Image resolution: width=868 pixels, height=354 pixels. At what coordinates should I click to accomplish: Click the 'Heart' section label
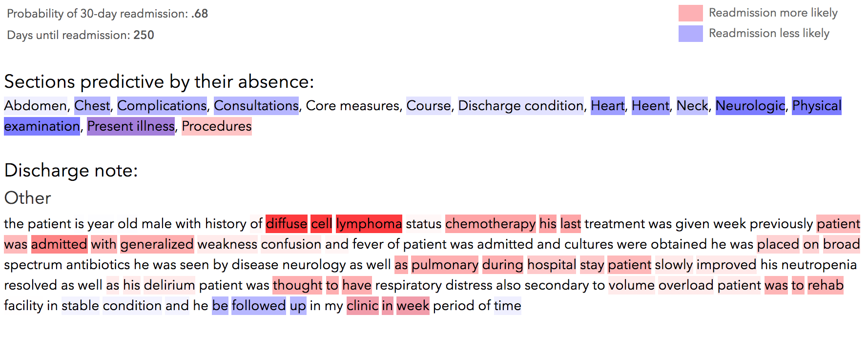coord(607,106)
